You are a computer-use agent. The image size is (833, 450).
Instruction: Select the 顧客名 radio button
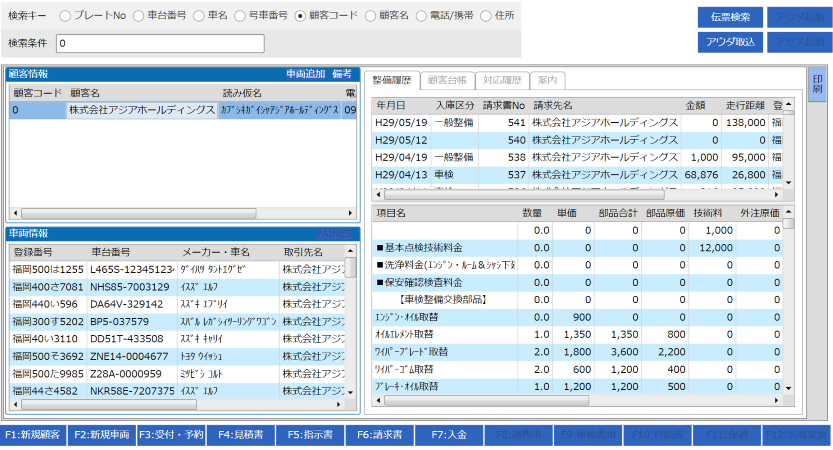(370, 16)
